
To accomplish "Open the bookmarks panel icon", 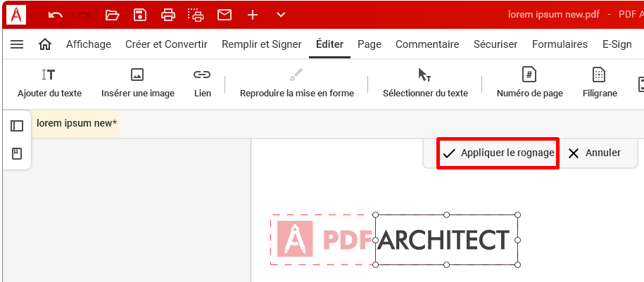I will click(17, 154).
